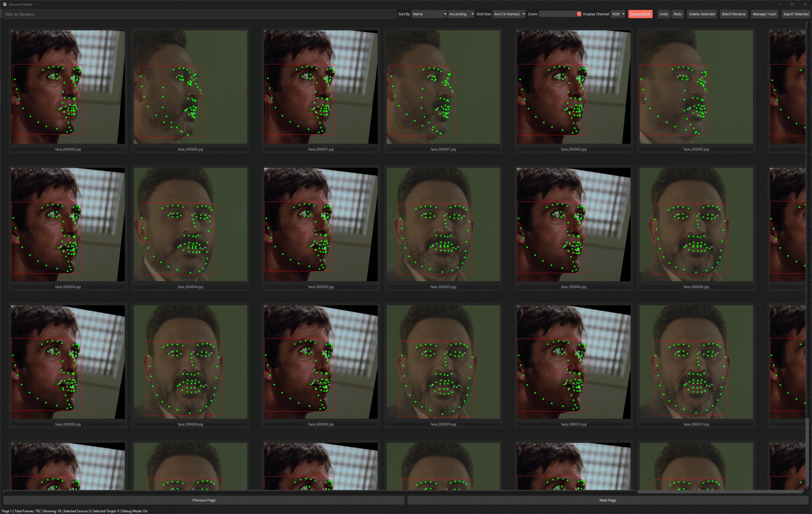Image resolution: width=812 pixels, height=514 pixels.
Task: Click the 'Selected Source: 0' status text
Action: (x=77, y=511)
